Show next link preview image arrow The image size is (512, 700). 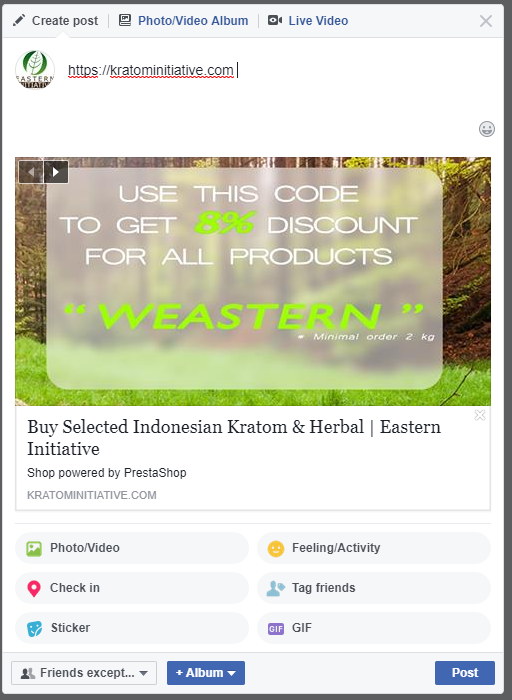(x=56, y=172)
